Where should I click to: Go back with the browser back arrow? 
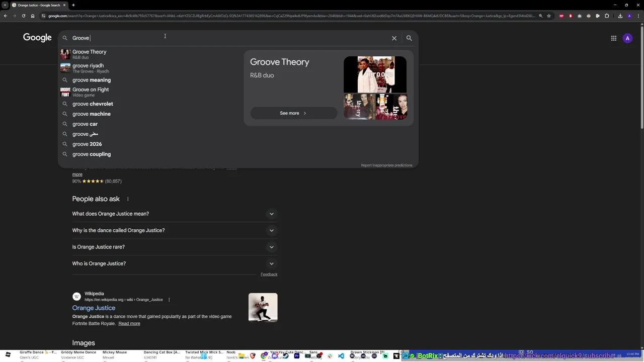point(5,16)
